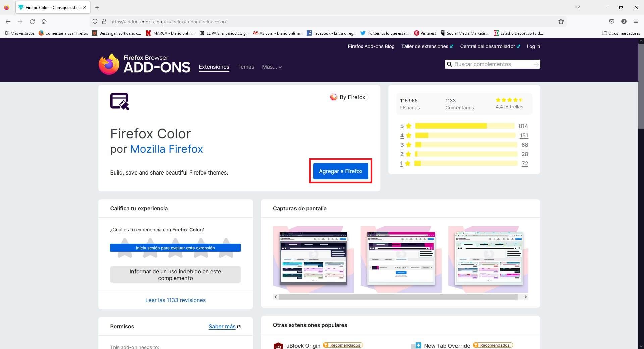Image resolution: width=644 pixels, height=349 pixels.
Task: Bookmark this page with the star icon
Action: coord(561,21)
